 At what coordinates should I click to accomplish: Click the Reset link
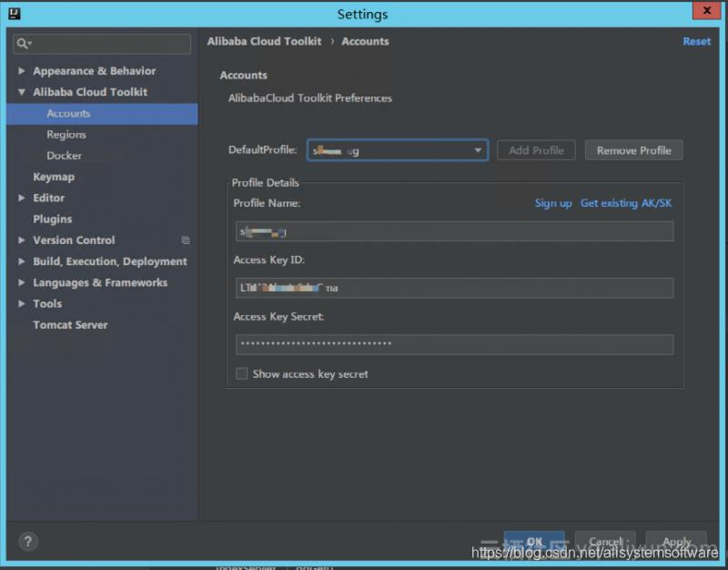click(x=696, y=41)
